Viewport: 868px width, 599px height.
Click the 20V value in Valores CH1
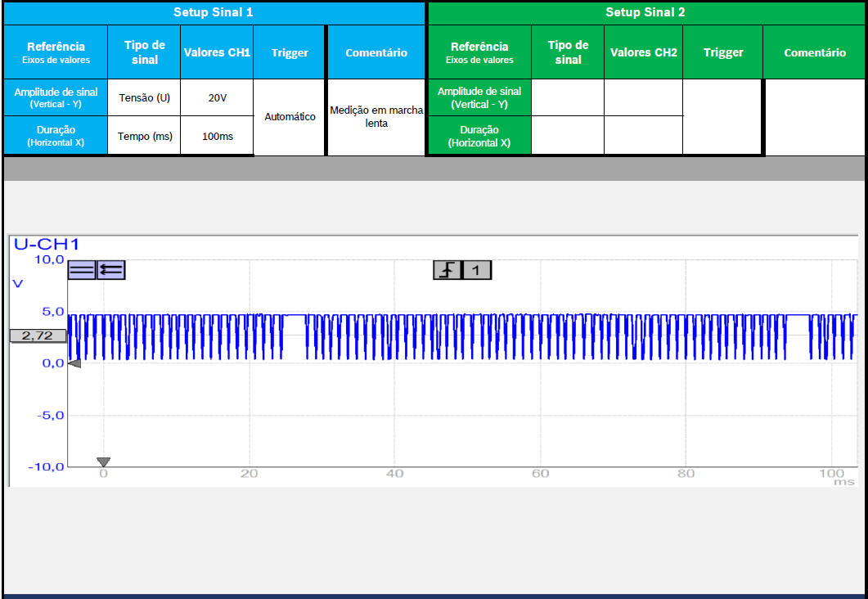coord(217,97)
